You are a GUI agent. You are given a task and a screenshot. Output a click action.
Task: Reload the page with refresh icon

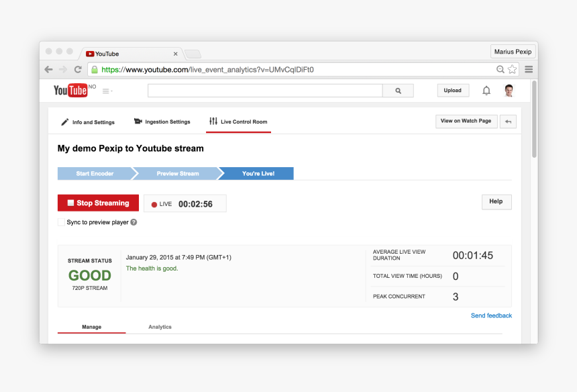point(78,69)
